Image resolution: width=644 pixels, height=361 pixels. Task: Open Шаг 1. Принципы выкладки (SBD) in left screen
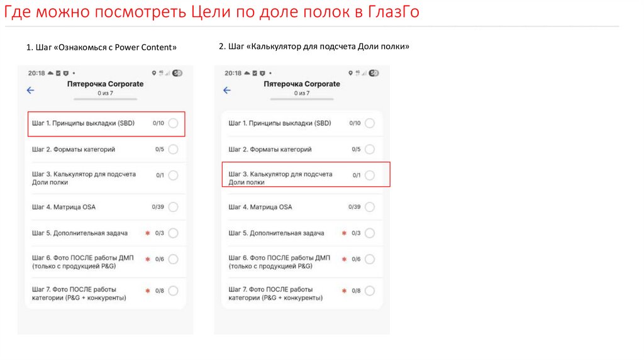106,123
